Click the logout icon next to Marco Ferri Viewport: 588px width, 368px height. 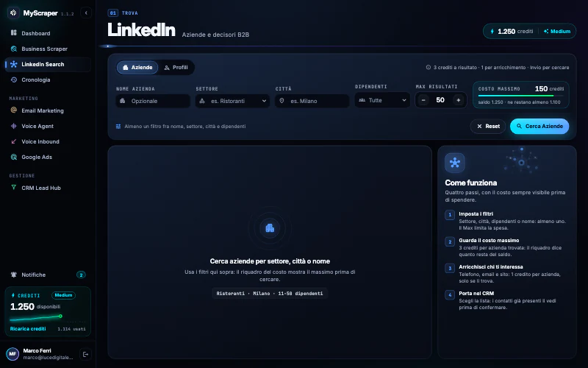pos(85,354)
